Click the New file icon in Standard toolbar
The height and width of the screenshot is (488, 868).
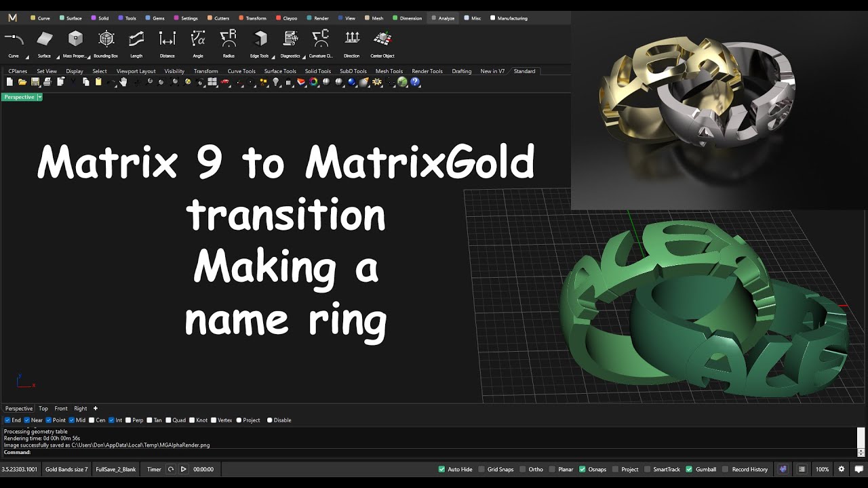9,82
